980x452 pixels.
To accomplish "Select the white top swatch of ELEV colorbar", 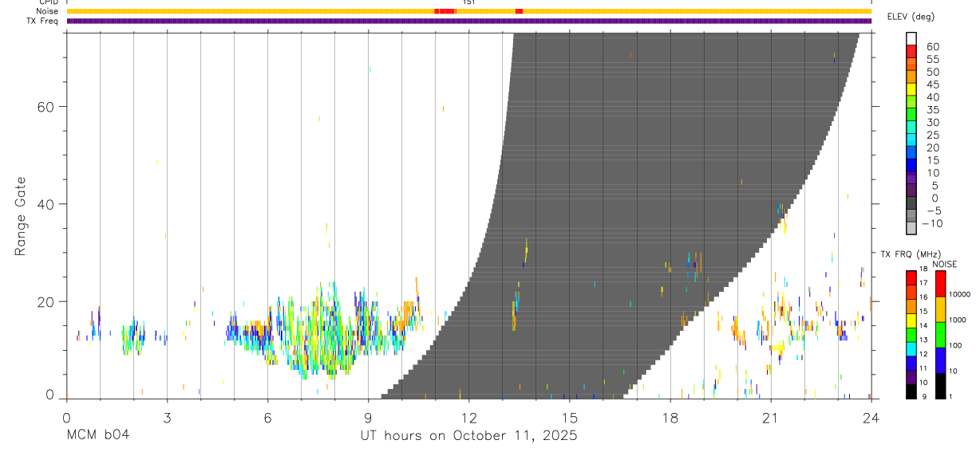I will coord(911,40).
